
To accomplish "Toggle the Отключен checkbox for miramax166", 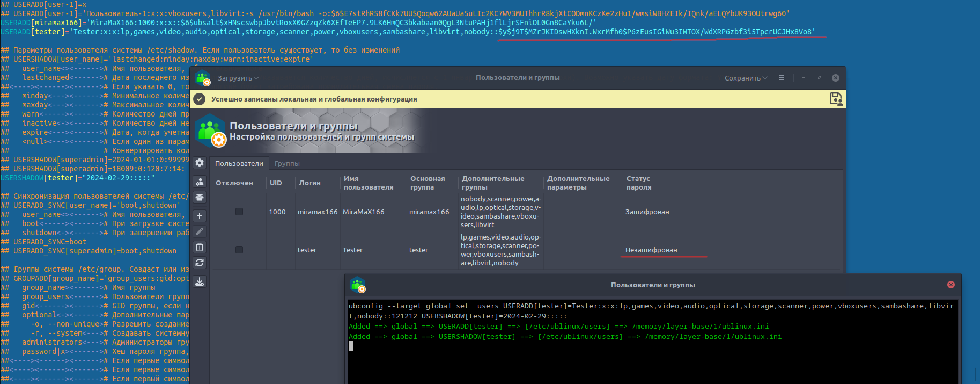I will click(x=239, y=212).
